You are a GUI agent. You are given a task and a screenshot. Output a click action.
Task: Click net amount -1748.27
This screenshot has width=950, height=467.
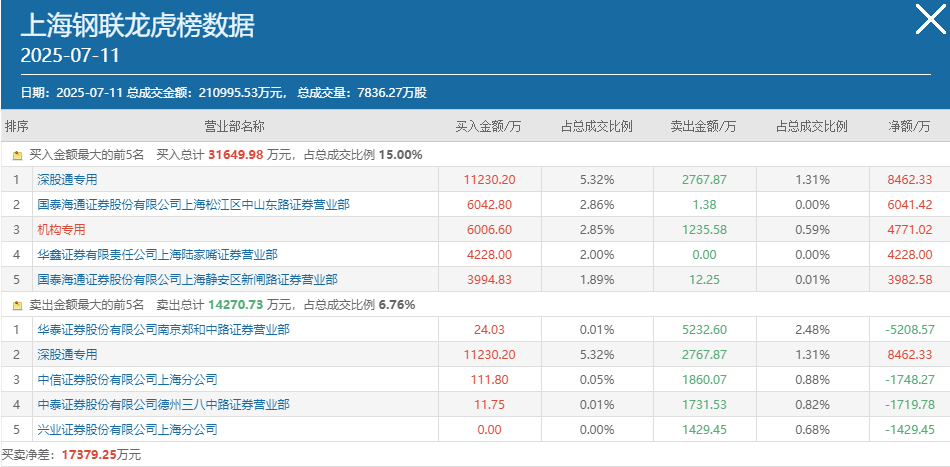[909, 380]
